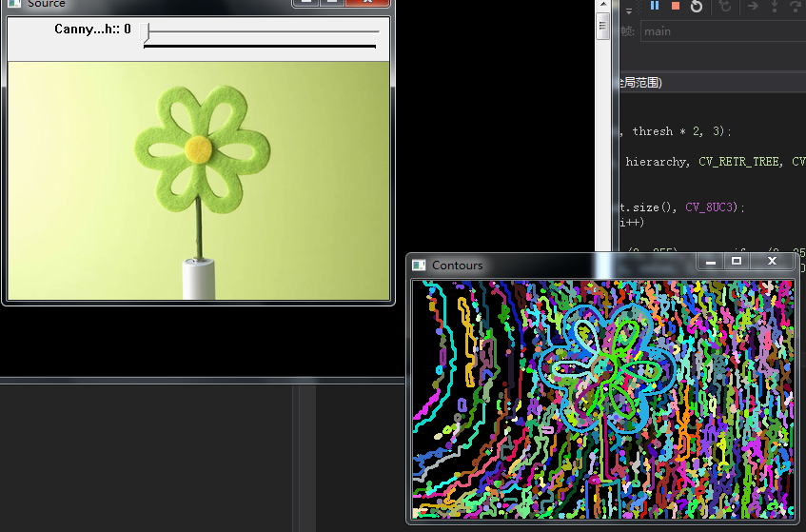806x532 pixels.
Task: Click the greyed-out hot reload icon
Action: [725, 6]
